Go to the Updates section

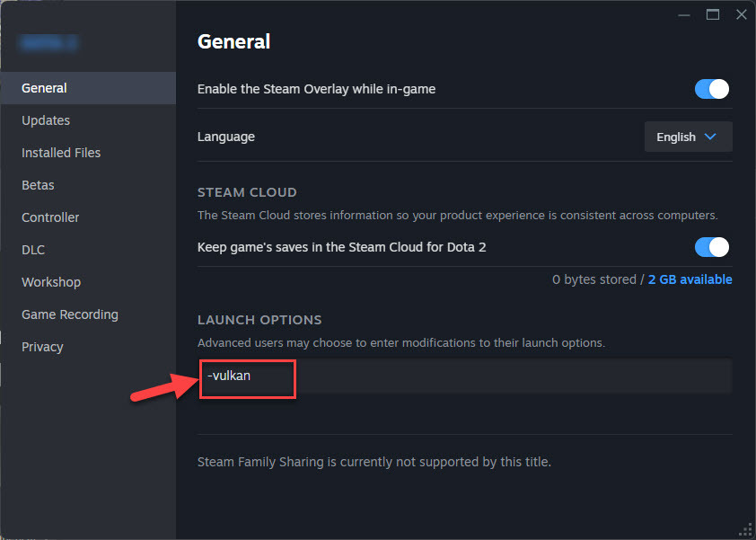tap(46, 120)
